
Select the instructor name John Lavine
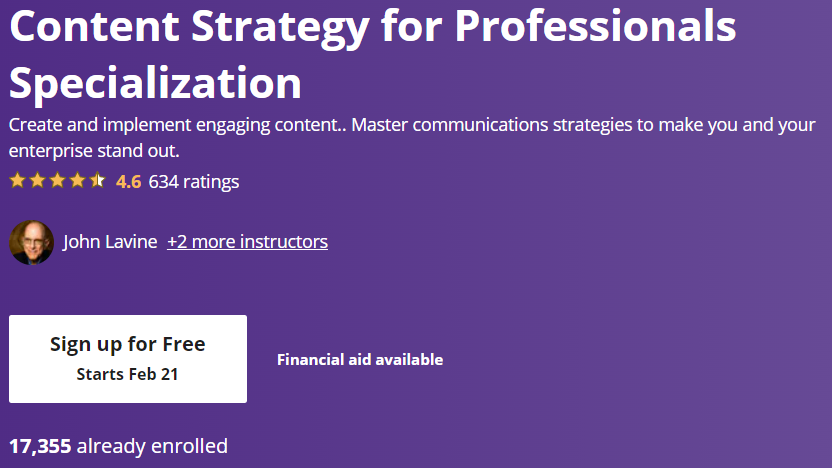[110, 242]
